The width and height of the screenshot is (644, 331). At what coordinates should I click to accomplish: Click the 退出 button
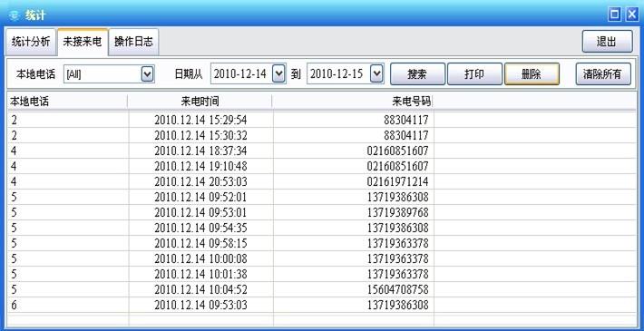tap(607, 42)
